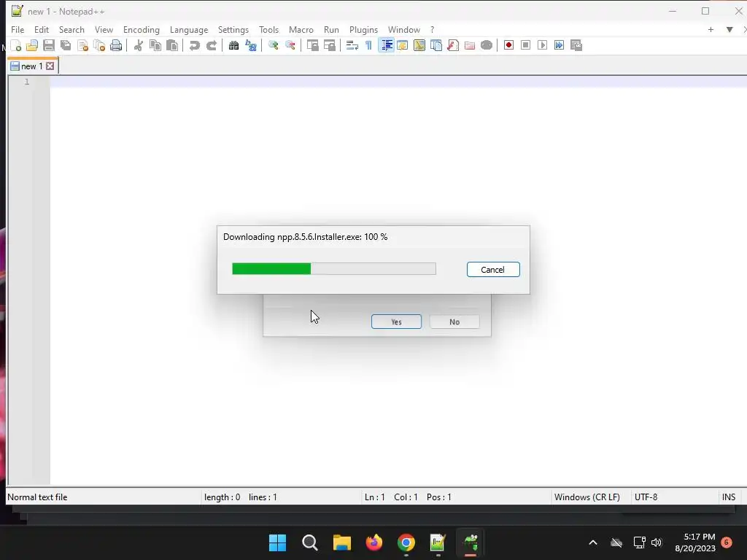Screen dimensions: 747x560
Task: Close the "new 1" tab with its X button
Action: coord(50,66)
